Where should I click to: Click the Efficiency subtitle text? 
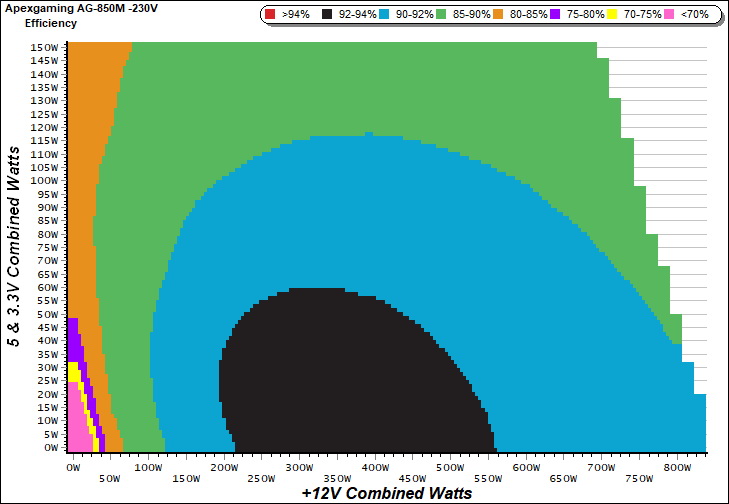pyautogui.click(x=50, y=22)
